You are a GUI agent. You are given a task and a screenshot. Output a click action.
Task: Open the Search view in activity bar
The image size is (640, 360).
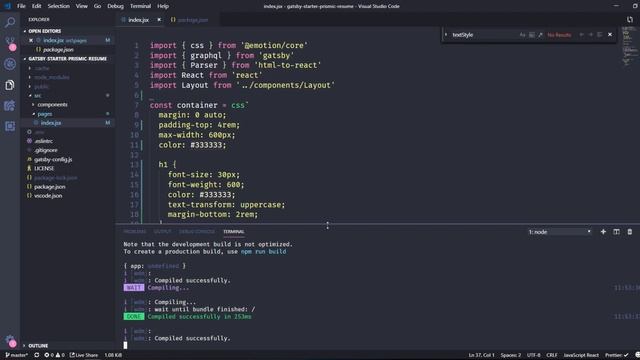tap(10, 22)
